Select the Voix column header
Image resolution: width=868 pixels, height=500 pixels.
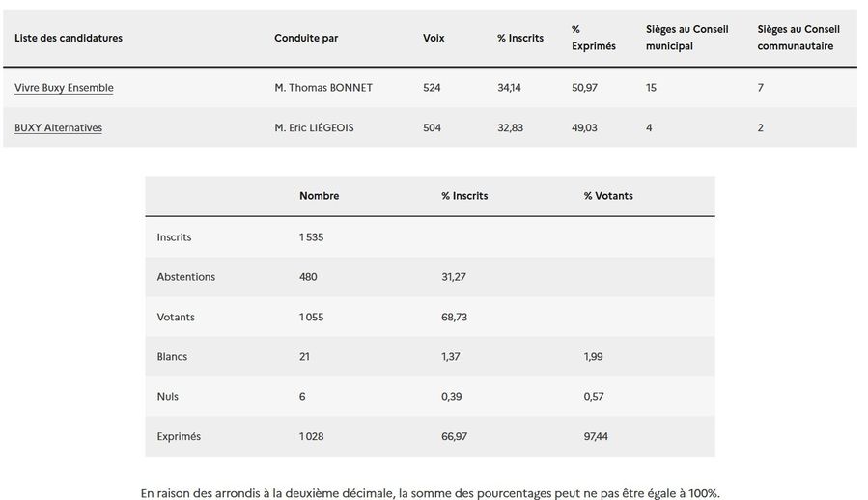pyautogui.click(x=434, y=38)
